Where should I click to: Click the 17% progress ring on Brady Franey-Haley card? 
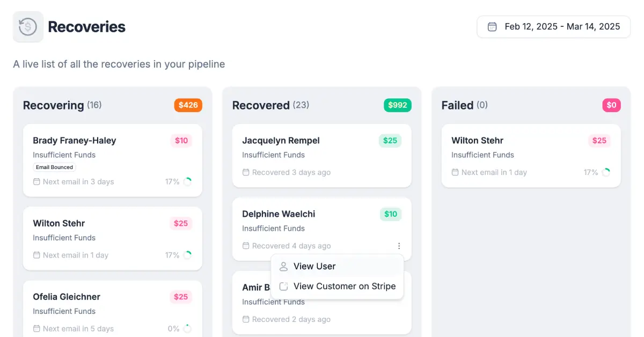click(187, 181)
